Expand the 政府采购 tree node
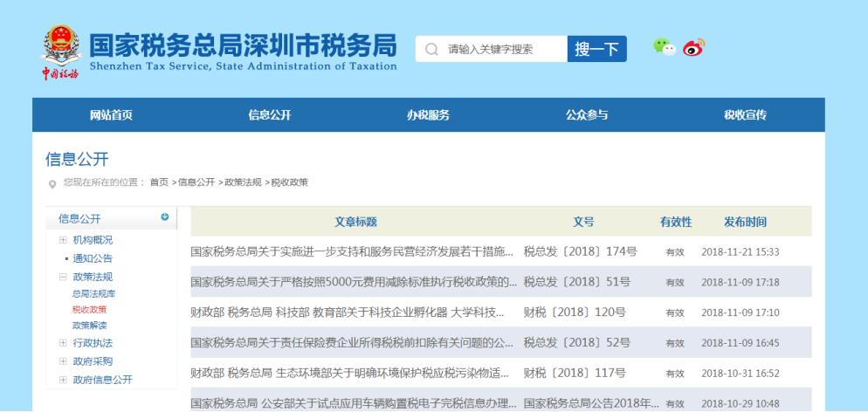Screen dimensions: 868x412 click(63, 361)
